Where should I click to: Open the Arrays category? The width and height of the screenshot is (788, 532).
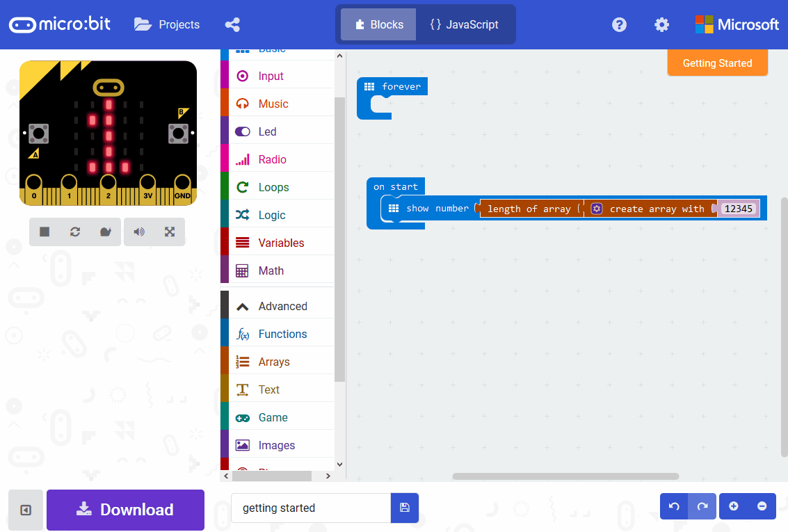pos(278,362)
